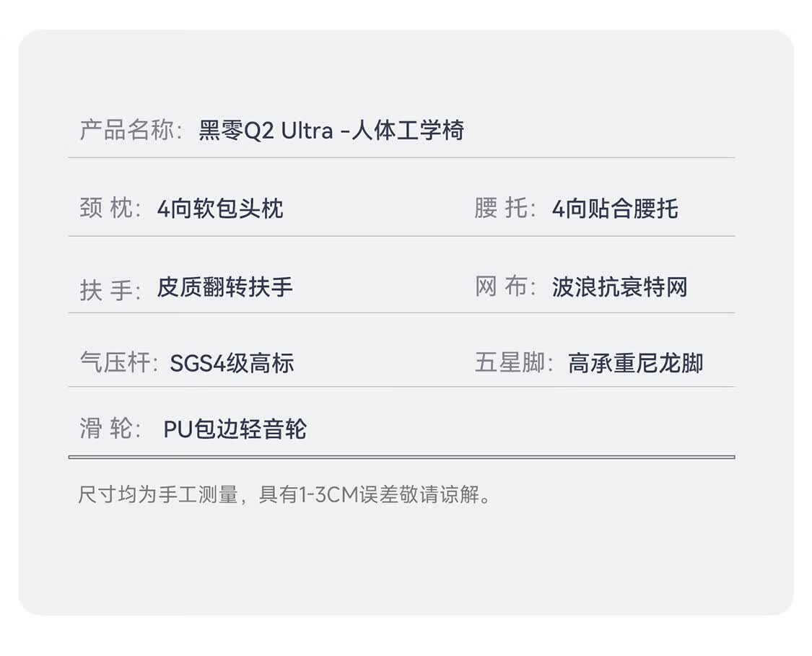812x656 pixels.
Task: Select the 波浪抗衰特网 value
Action: click(620, 287)
